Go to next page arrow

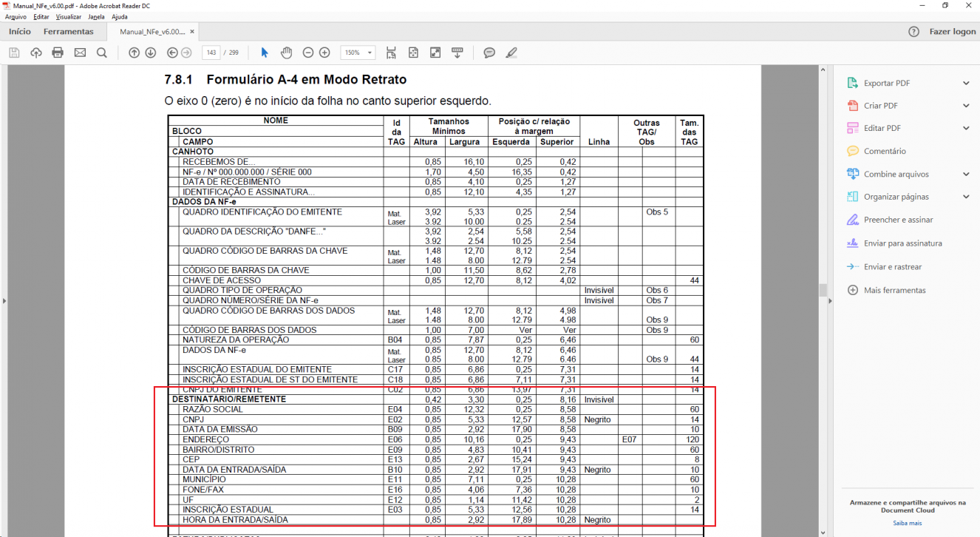click(151, 53)
